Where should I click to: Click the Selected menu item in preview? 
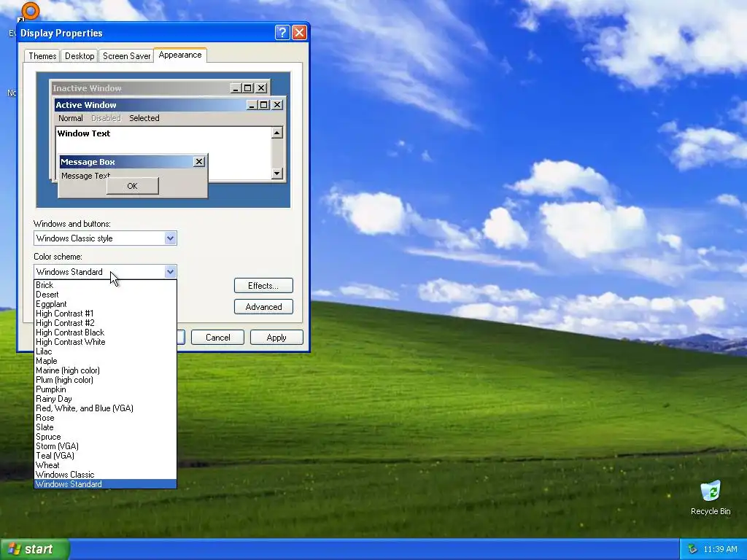pos(144,118)
